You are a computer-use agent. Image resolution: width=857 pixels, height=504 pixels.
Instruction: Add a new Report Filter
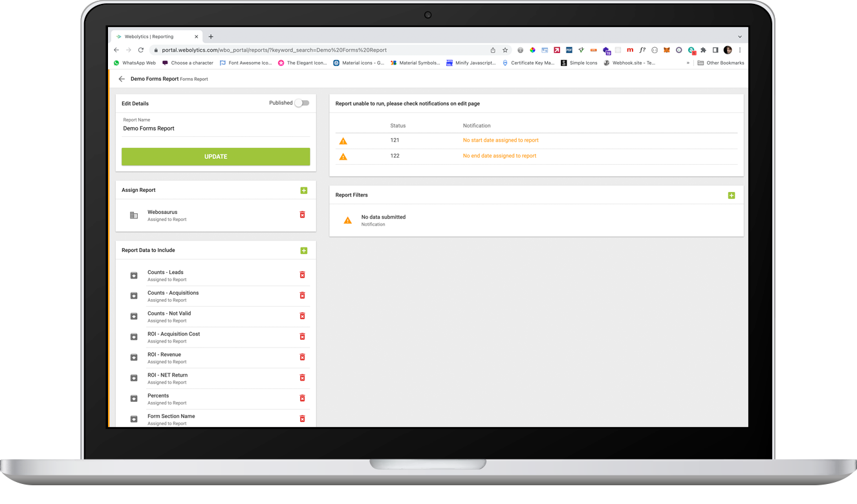click(731, 195)
